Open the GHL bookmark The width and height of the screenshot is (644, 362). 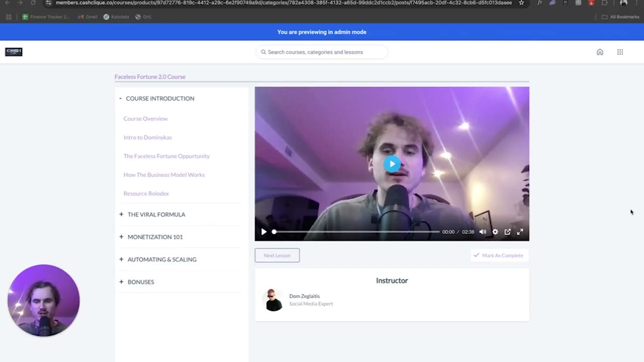[143, 17]
